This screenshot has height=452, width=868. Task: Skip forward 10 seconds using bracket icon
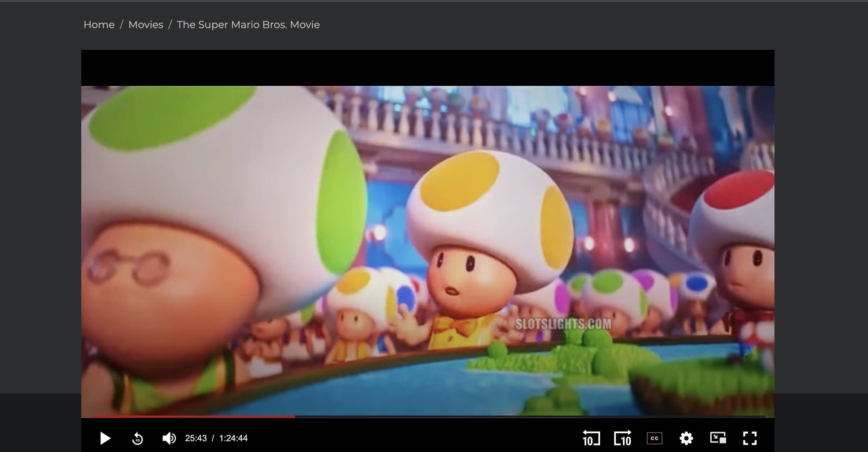[622, 438]
